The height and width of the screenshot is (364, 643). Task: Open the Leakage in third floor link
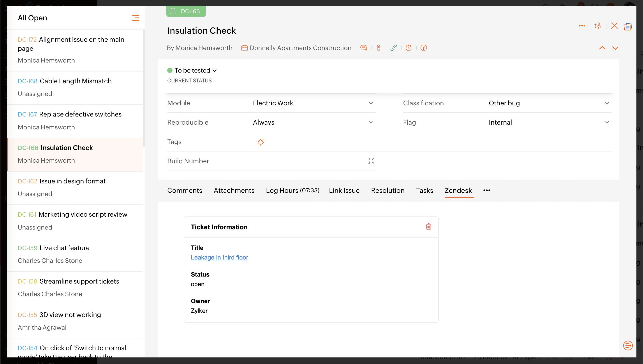[219, 257]
